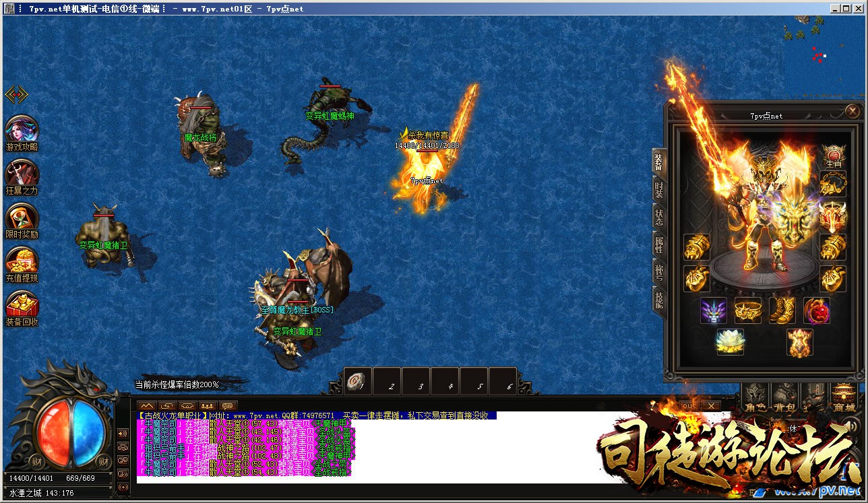The image size is (868, 503).
Task: Select the white lotus item slot
Action: (730, 342)
